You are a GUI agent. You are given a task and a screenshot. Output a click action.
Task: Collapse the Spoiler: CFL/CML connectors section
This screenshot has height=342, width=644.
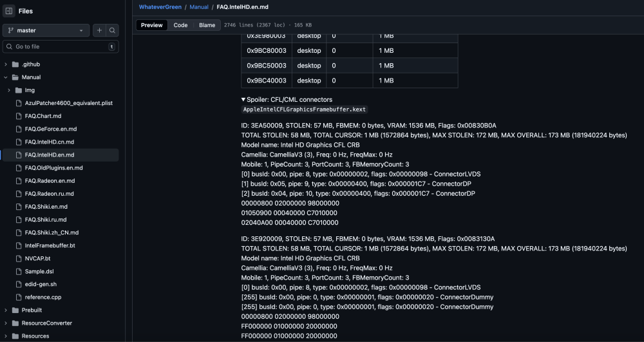(x=287, y=100)
